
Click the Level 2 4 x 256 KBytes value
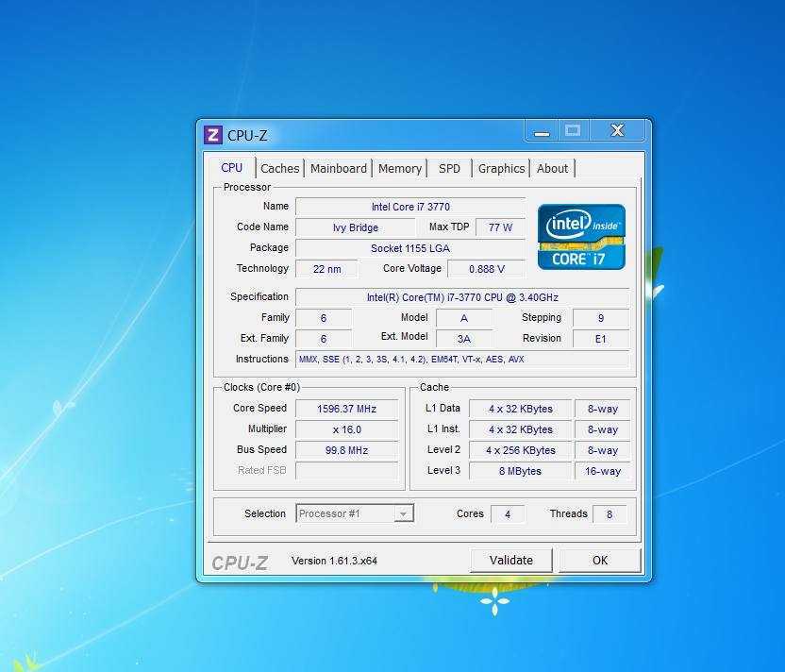520,450
